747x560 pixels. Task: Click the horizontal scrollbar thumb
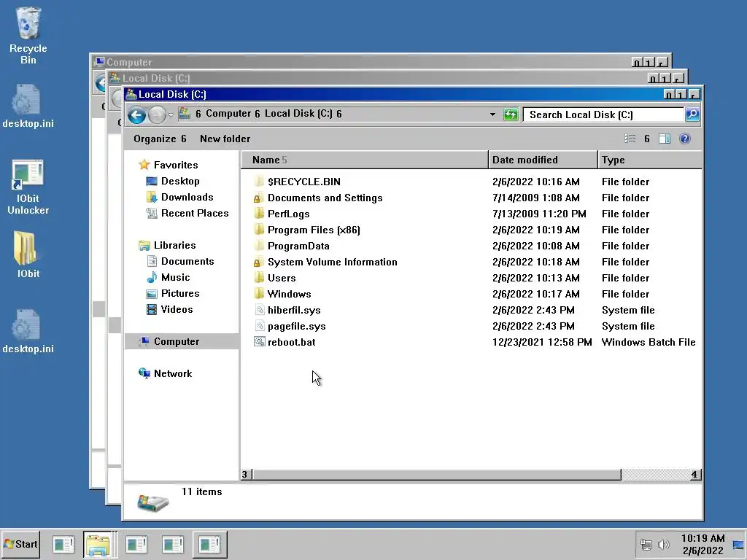pos(436,474)
